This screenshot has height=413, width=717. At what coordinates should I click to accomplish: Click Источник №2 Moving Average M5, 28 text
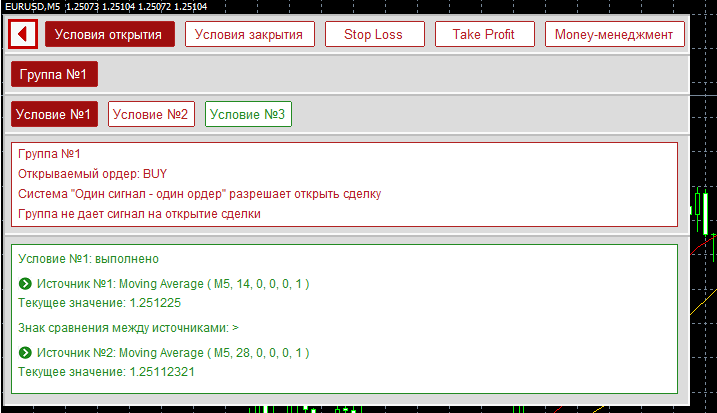(x=172, y=353)
